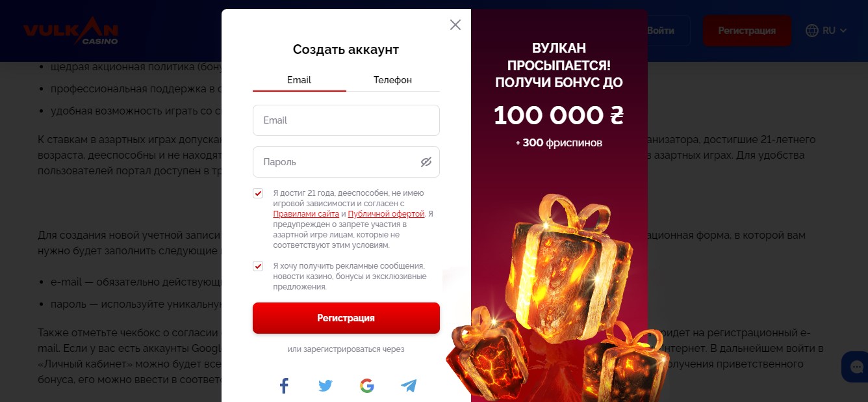The height and width of the screenshot is (402, 868).
Task: Click the globe language icon
Action: click(812, 30)
